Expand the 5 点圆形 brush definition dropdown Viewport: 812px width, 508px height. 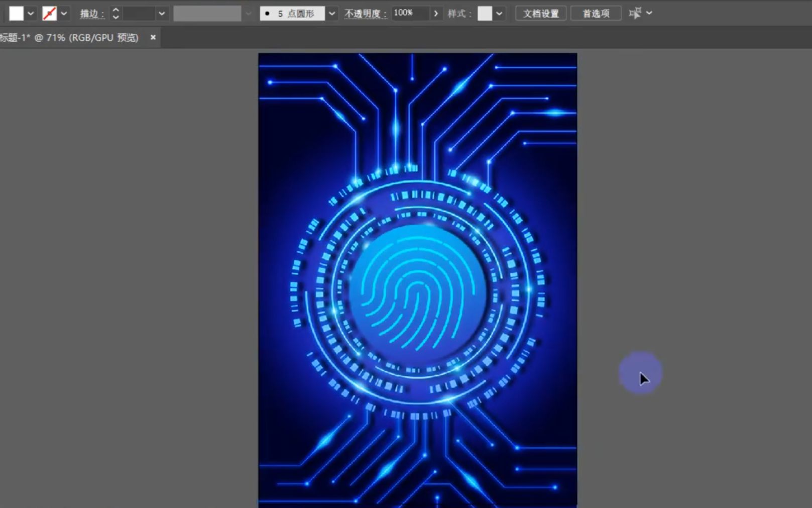tap(331, 13)
